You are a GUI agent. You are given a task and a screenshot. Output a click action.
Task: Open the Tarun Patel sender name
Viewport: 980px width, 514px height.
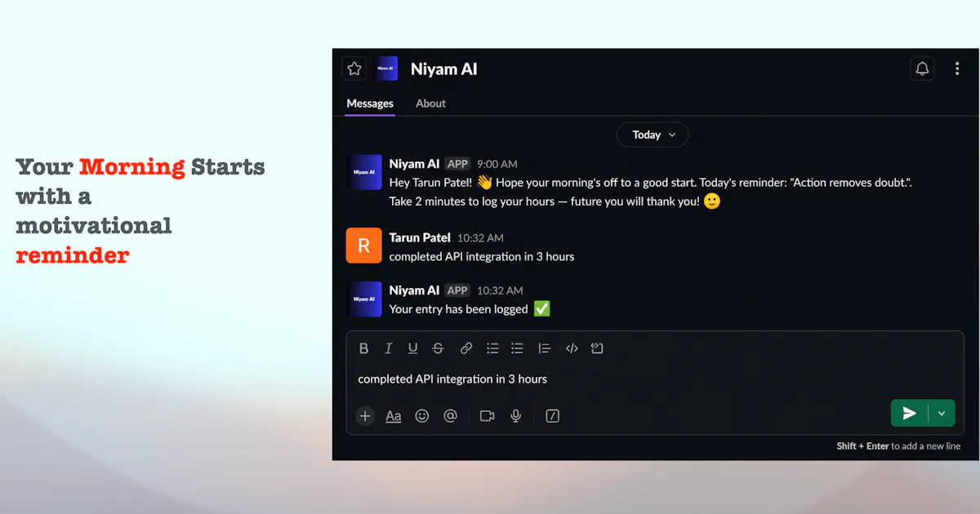[x=420, y=237]
